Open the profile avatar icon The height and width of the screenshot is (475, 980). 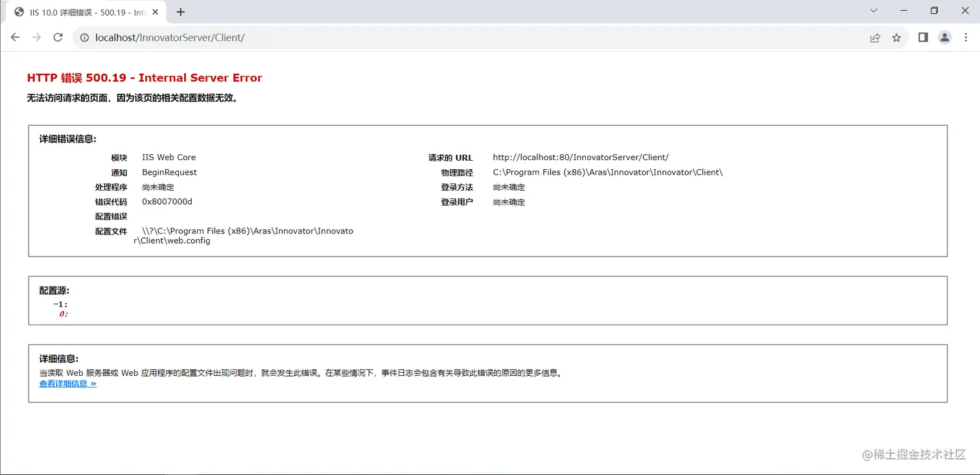944,38
